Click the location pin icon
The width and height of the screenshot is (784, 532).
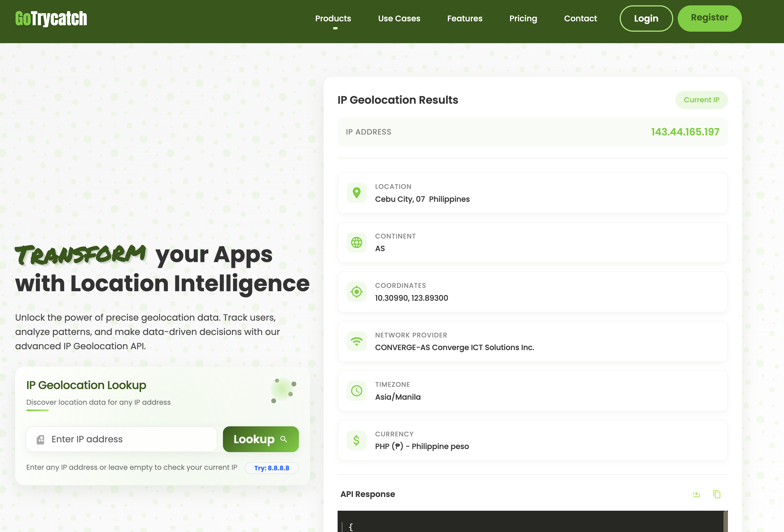pyautogui.click(x=356, y=193)
